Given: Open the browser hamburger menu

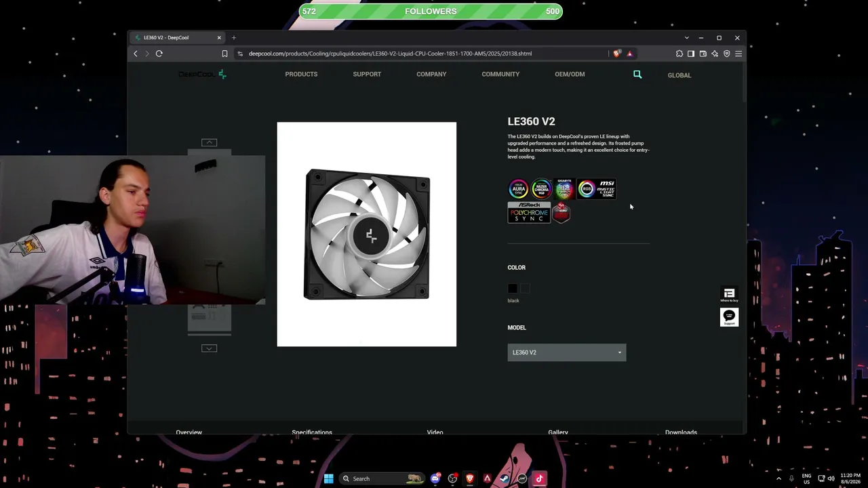Looking at the screenshot, I should tap(738, 54).
